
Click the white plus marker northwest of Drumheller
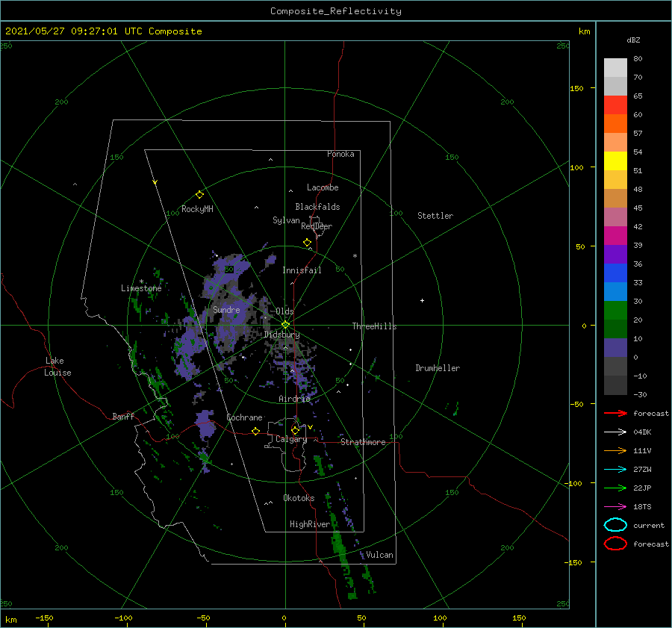pyautogui.click(x=422, y=300)
